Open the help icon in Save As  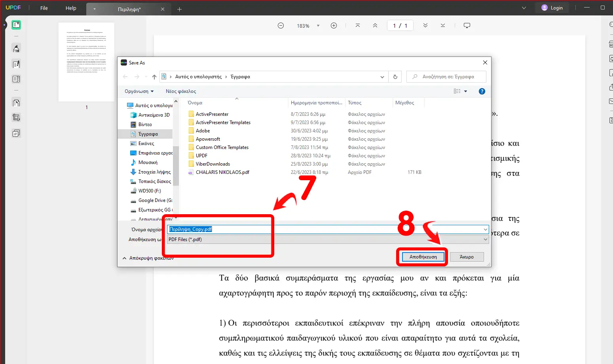point(482,91)
